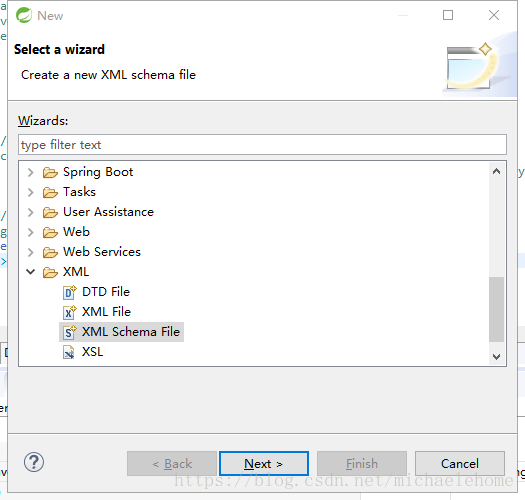
Task: Expand the Spring Boot category
Action: tap(30, 172)
